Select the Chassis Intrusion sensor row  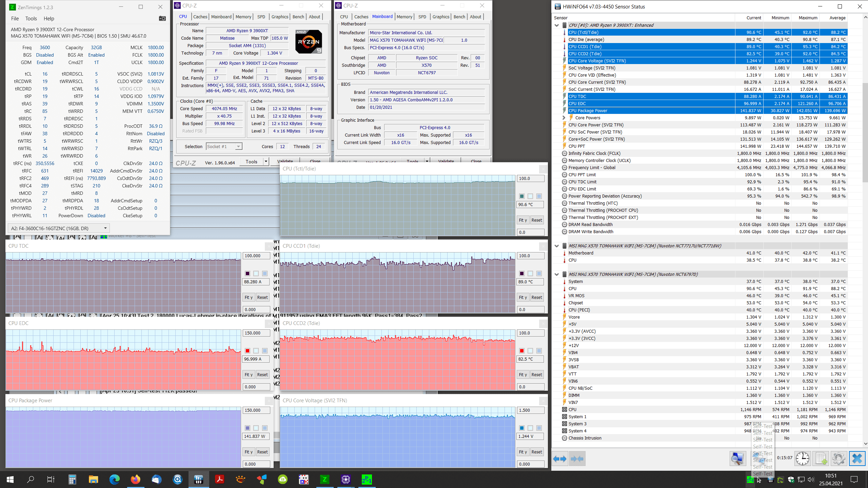click(x=707, y=438)
